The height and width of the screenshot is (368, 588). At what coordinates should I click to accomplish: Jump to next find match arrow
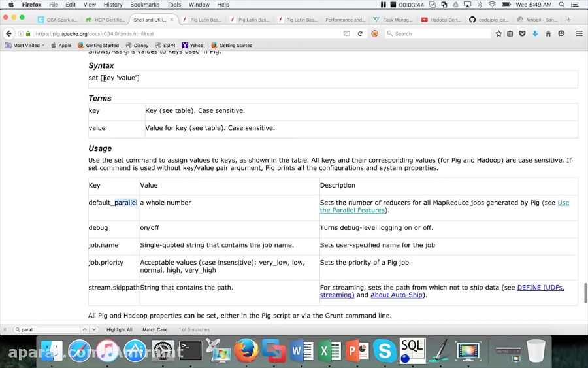[x=94, y=330]
